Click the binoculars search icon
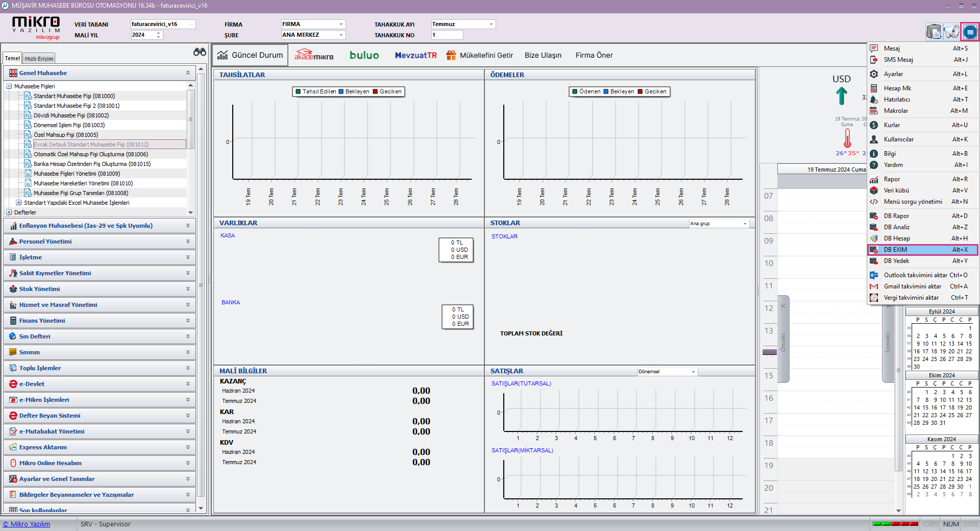The height and width of the screenshot is (531, 980). click(x=200, y=52)
